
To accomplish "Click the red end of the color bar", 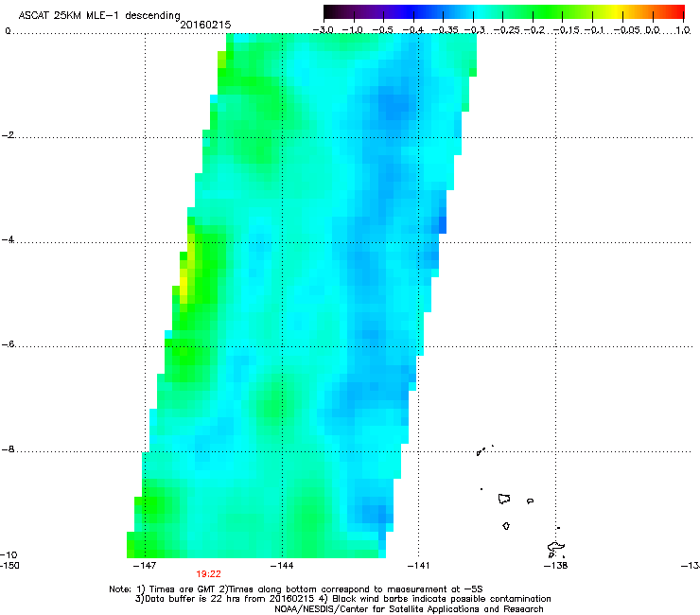I will click(678, 12).
